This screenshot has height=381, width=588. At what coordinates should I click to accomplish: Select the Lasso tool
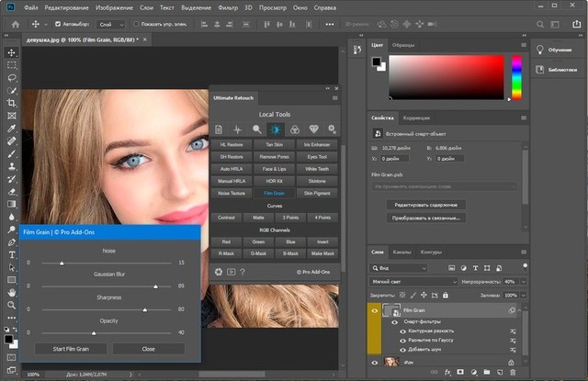(12, 78)
